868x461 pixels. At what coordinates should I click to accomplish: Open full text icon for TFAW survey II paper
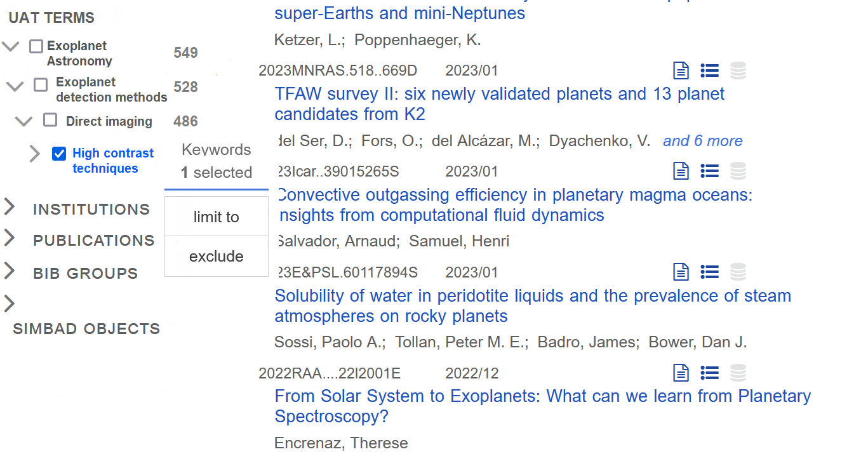tap(681, 70)
